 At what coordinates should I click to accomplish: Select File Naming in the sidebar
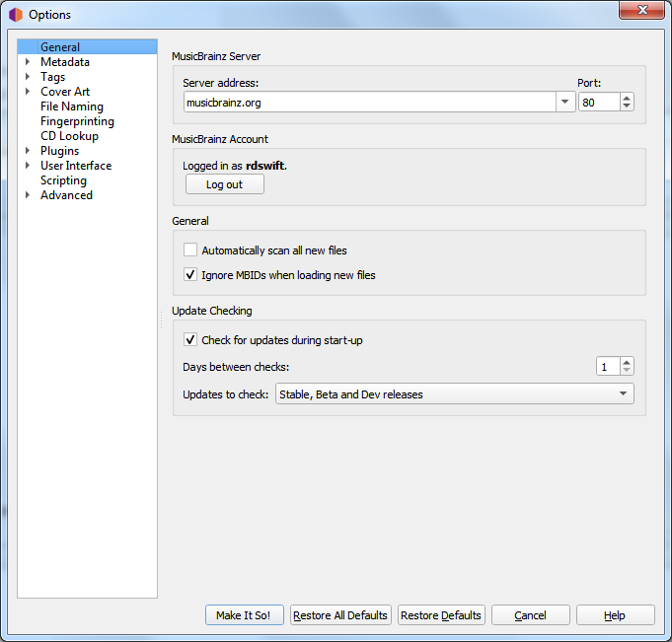pos(71,107)
